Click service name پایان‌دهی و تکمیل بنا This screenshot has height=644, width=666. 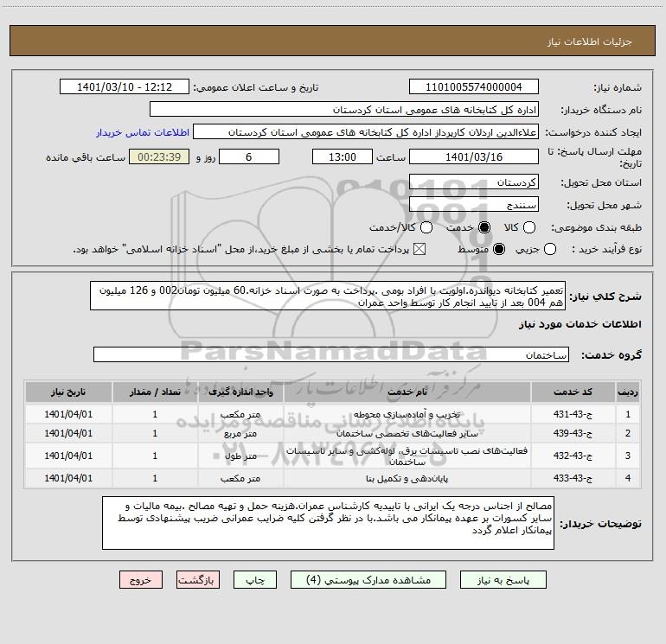point(407,478)
